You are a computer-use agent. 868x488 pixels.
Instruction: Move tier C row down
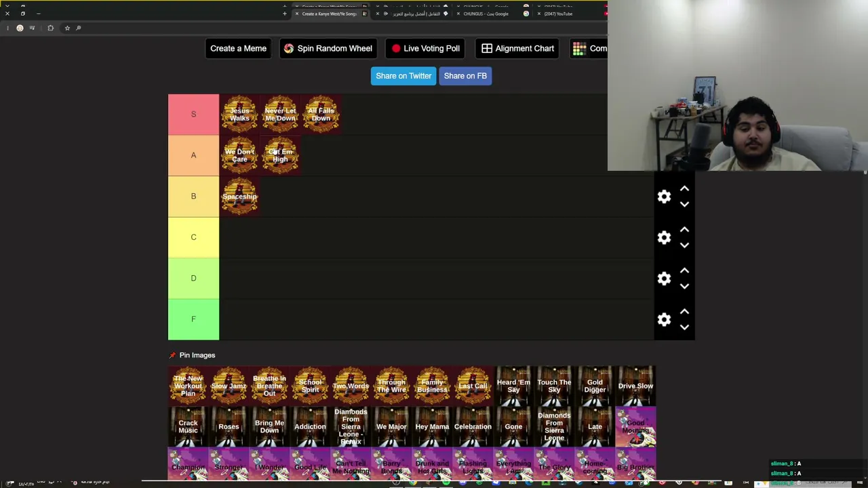coord(684,245)
